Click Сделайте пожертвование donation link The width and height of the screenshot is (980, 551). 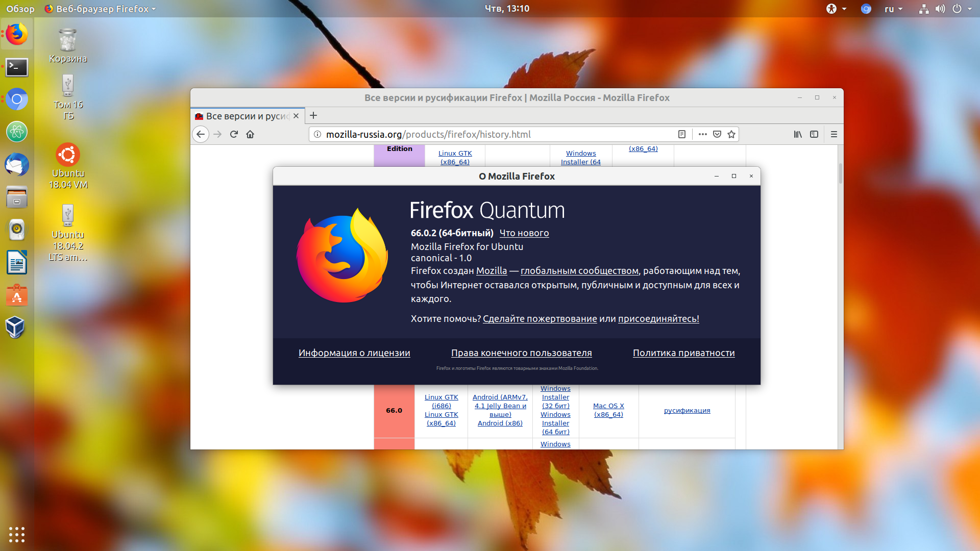[x=540, y=319]
